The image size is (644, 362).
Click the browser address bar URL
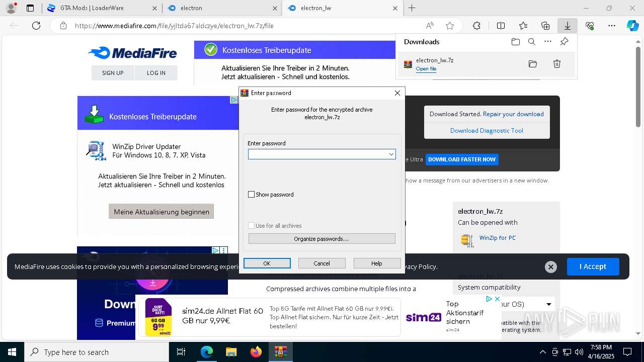[174, 26]
